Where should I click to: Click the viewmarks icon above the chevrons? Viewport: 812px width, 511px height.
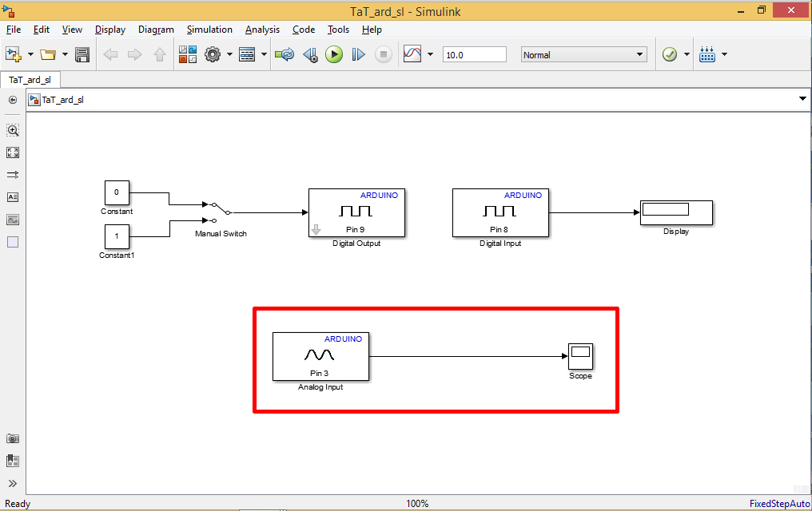[13, 461]
